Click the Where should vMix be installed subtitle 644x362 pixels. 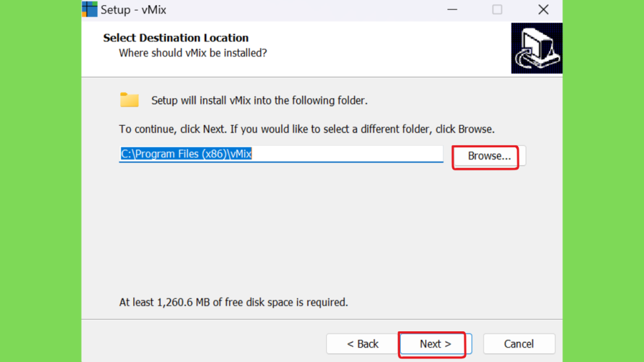click(192, 53)
